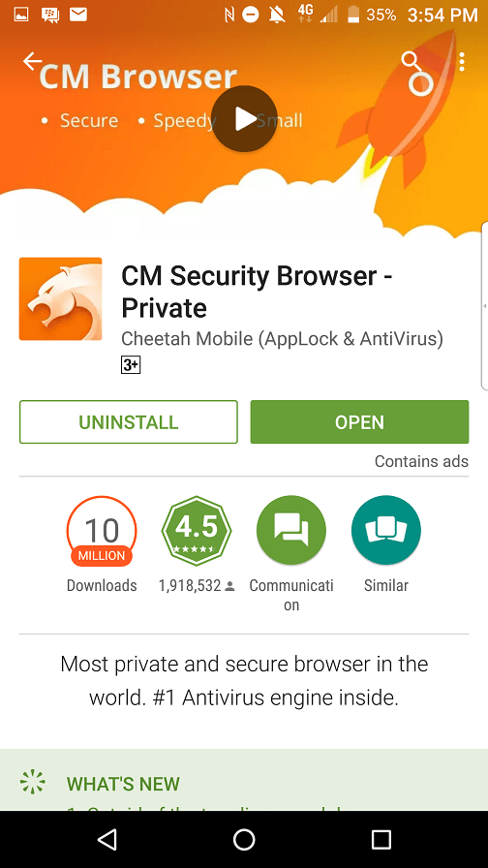The width and height of the screenshot is (488, 868).
Task: Tap the Android Home circle button
Action: click(x=244, y=839)
